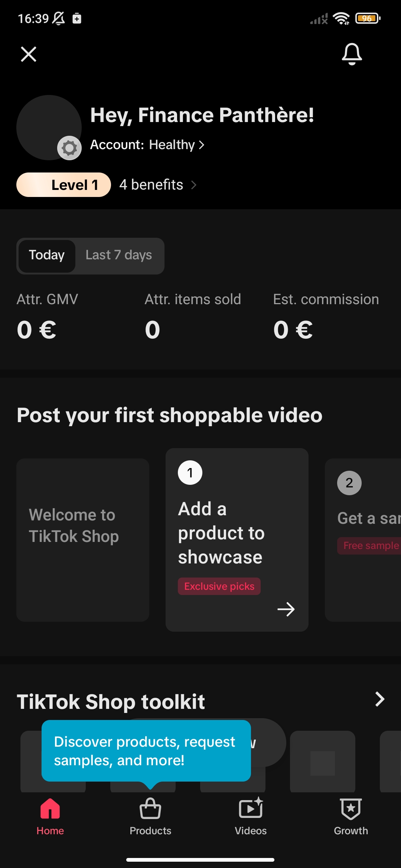Open Welcome to TikTok Shop card

tap(83, 540)
